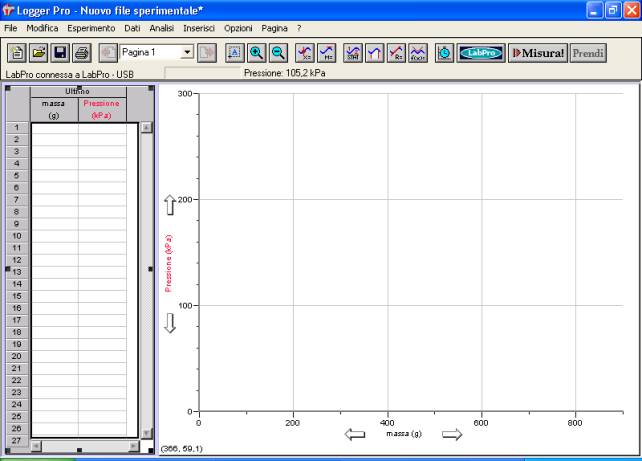Open the File menu
This screenshot has width=642, height=461.
(11, 28)
